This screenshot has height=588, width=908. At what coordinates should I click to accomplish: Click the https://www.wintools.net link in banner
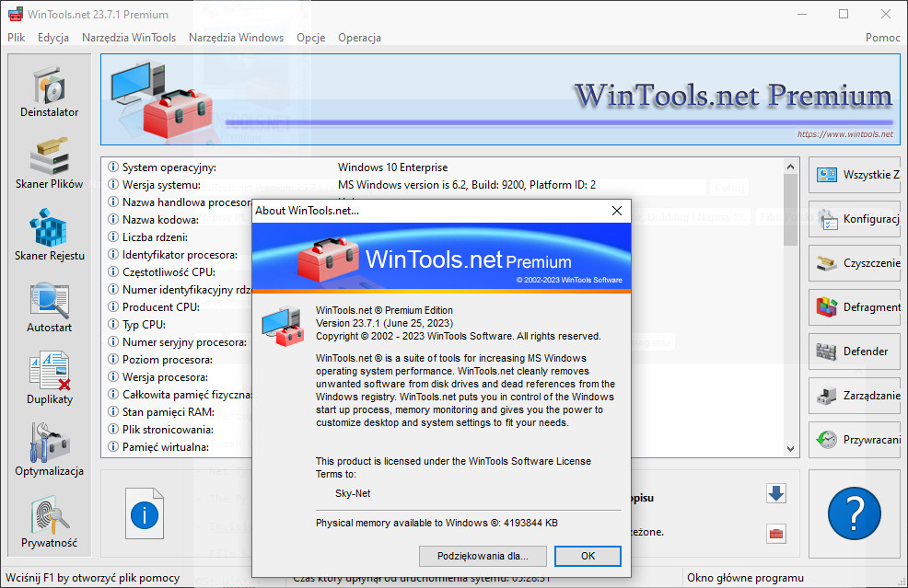click(x=844, y=134)
